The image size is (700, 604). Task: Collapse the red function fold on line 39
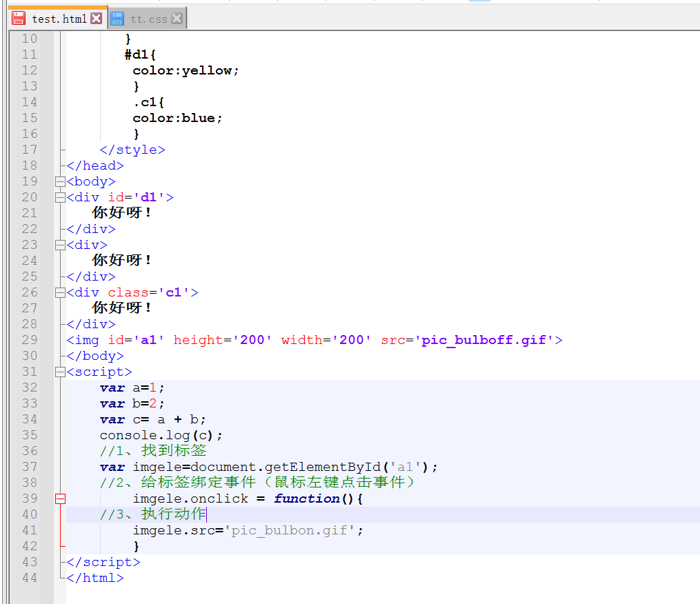tap(60, 499)
